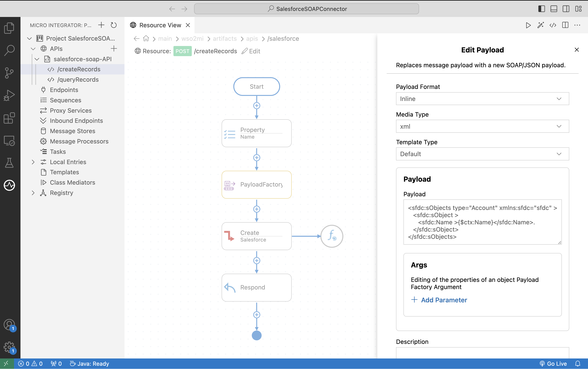Image resolution: width=588 pixels, height=369 pixels.
Task: Toggle the bottom panel layout icon
Action: click(554, 9)
